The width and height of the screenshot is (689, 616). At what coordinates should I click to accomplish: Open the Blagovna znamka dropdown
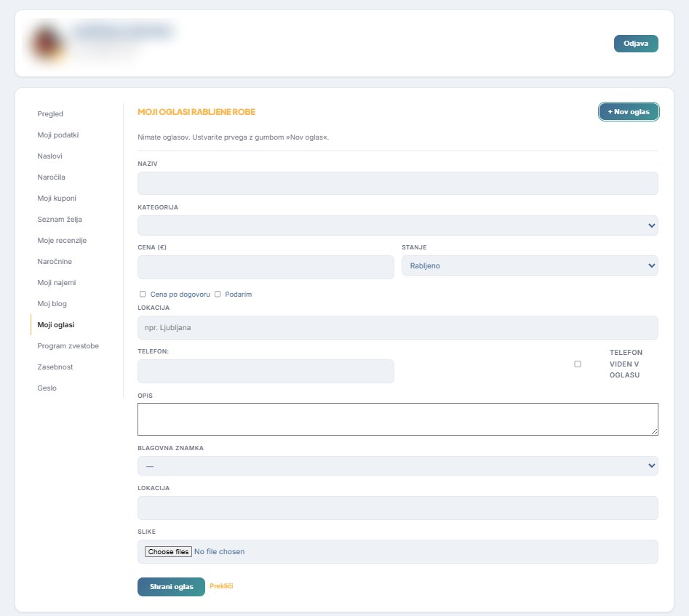[398, 465]
